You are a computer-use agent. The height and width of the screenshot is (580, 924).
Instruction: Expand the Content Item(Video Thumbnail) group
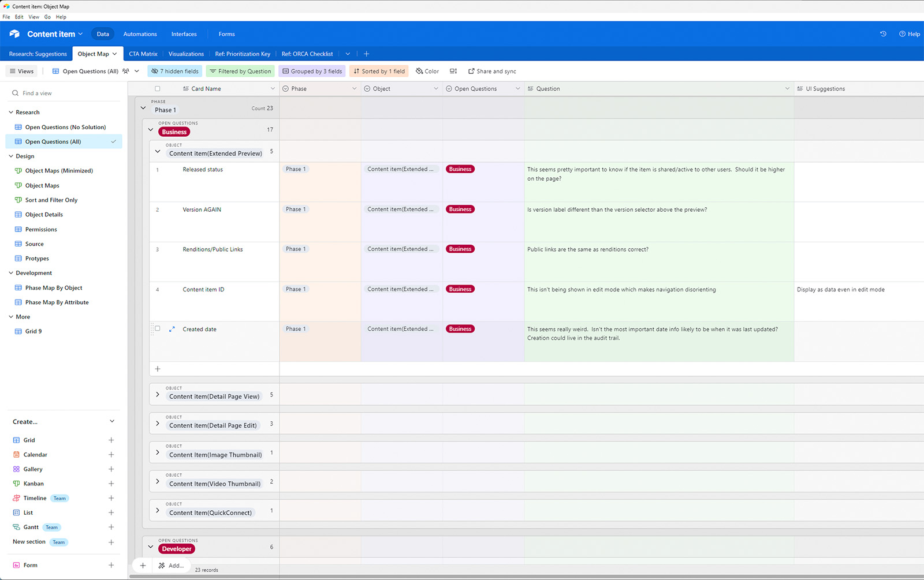(x=158, y=481)
